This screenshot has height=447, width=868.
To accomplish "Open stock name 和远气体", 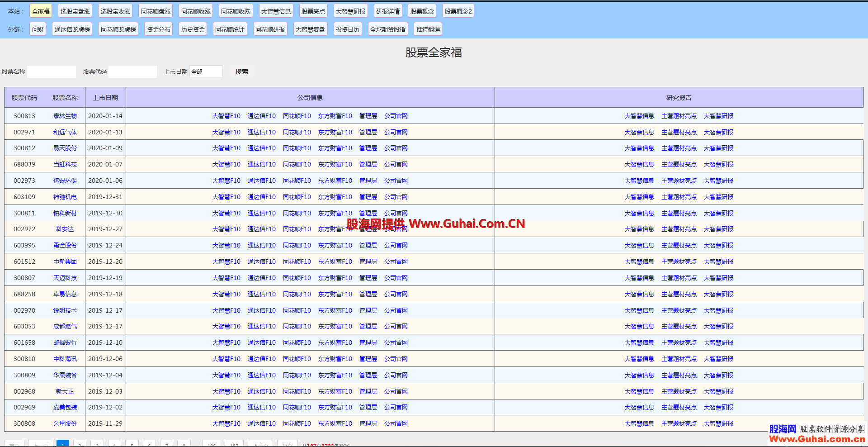I will click(65, 132).
